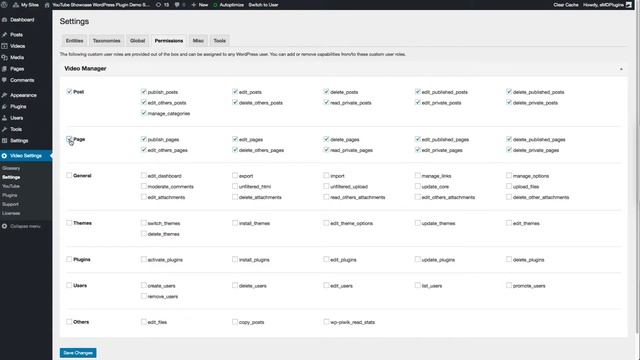Check the promote_users capability

(509, 285)
